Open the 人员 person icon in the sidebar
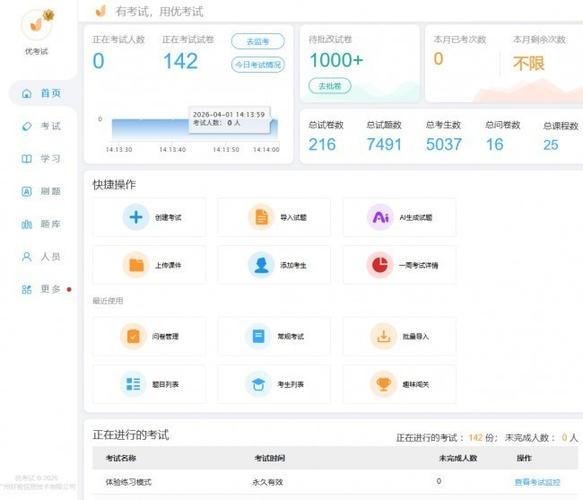Image resolution: width=583 pixels, height=500 pixels. [x=26, y=257]
